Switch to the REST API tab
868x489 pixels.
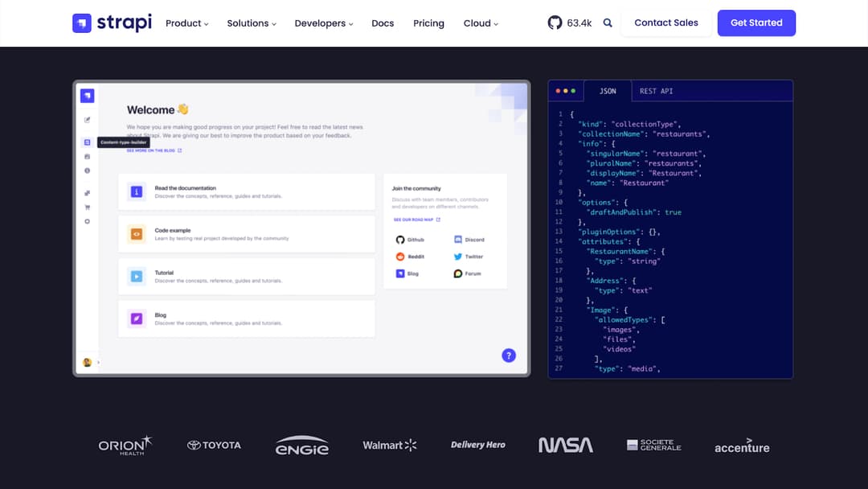(x=656, y=91)
